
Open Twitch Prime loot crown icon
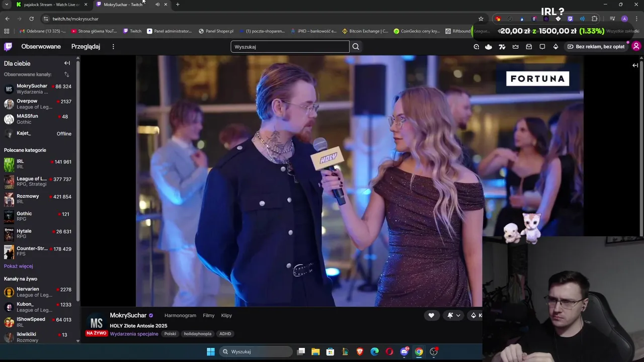516,47
